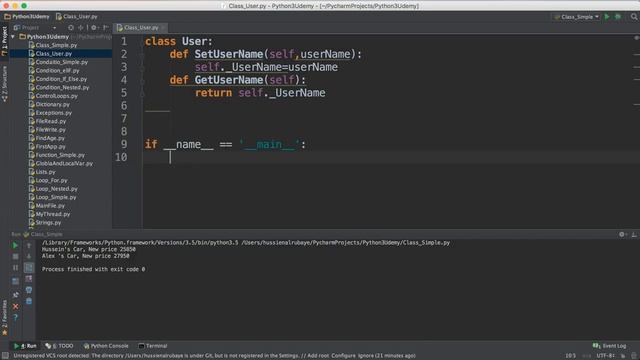640x360 pixels.
Task: Open help question mark in Run panel
Action: tap(15, 317)
